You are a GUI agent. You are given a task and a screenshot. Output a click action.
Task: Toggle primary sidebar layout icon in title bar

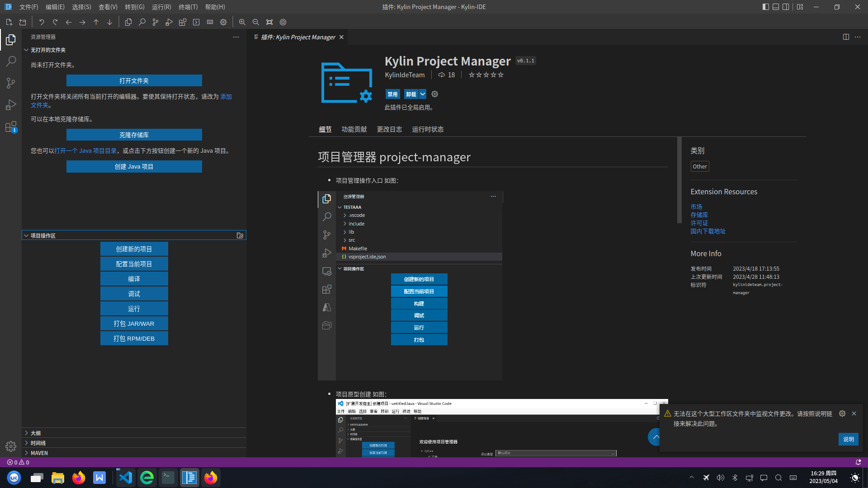765,7
